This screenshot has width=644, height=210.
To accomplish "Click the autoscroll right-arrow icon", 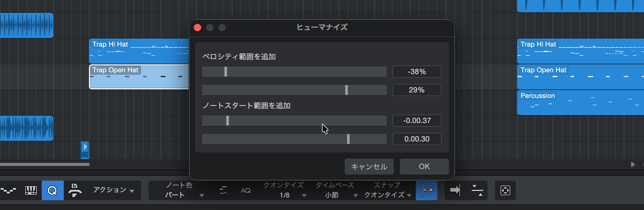I will (455, 190).
